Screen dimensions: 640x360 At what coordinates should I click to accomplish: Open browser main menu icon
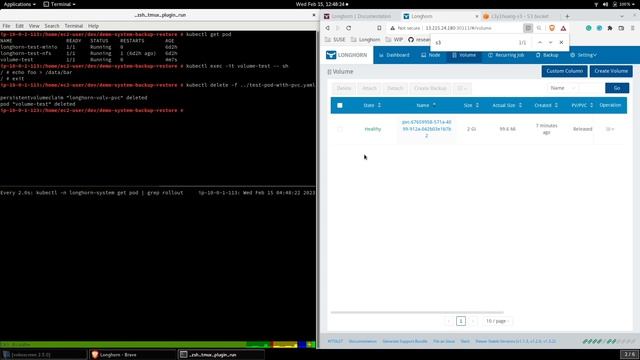633,28
